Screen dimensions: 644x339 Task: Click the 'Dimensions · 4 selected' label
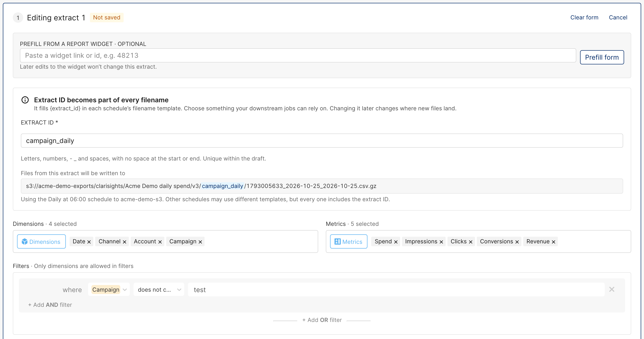[x=45, y=224]
